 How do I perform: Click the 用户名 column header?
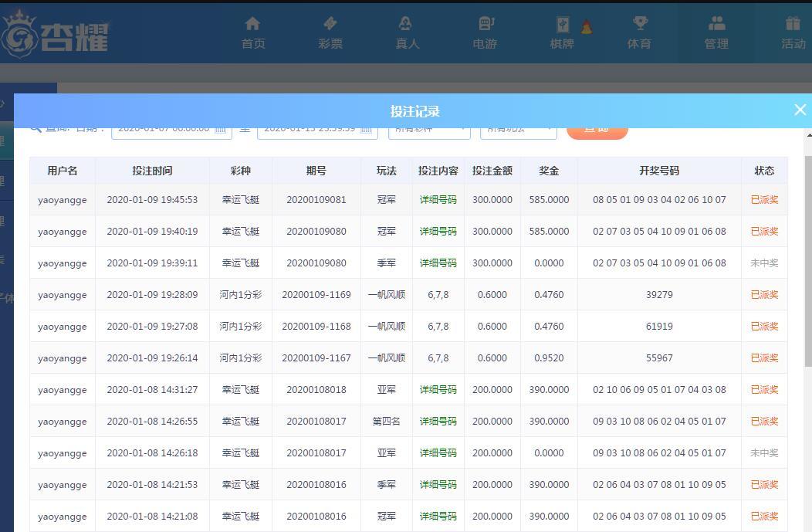coord(63,171)
